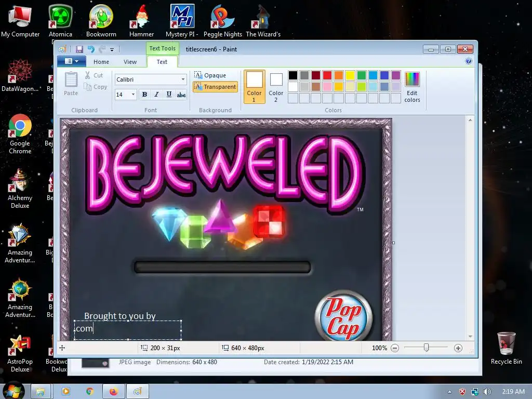This screenshot has width=532, height=399.
Task: Select the Google Chrome desktop icon
Action: pos(20,135)
